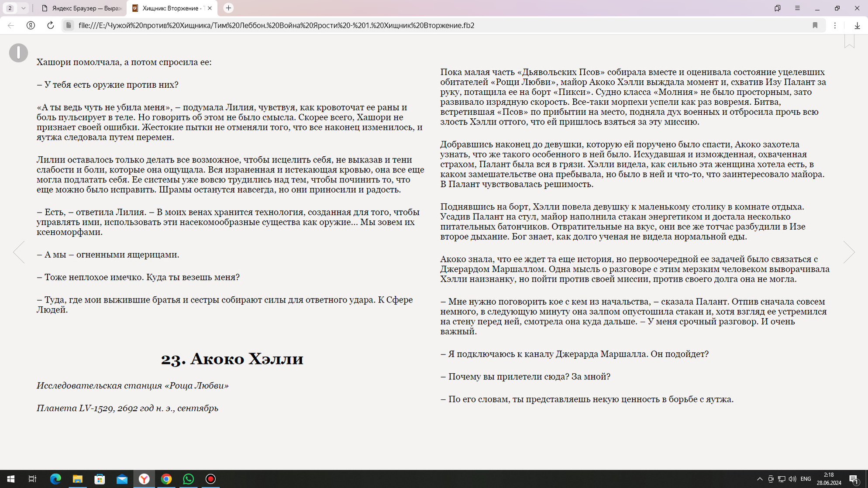The height and width of the screenshot is (488, 868).
Task: Open vertical three-dots page menu
Action: pyautogui.click(x=835, y=25)
